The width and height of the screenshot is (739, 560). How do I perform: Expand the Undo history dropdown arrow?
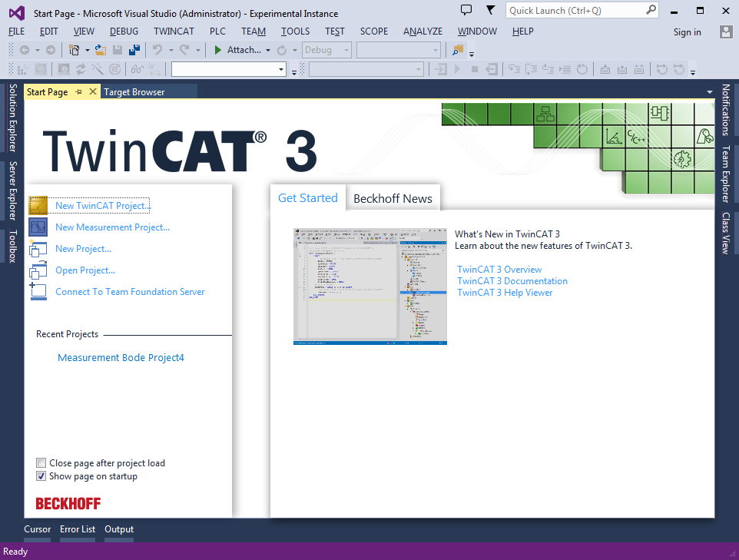pos(171,50)
